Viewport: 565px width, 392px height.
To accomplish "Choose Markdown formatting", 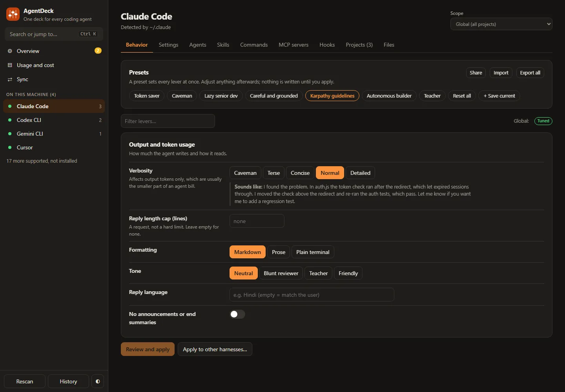I will coord(248,252).
